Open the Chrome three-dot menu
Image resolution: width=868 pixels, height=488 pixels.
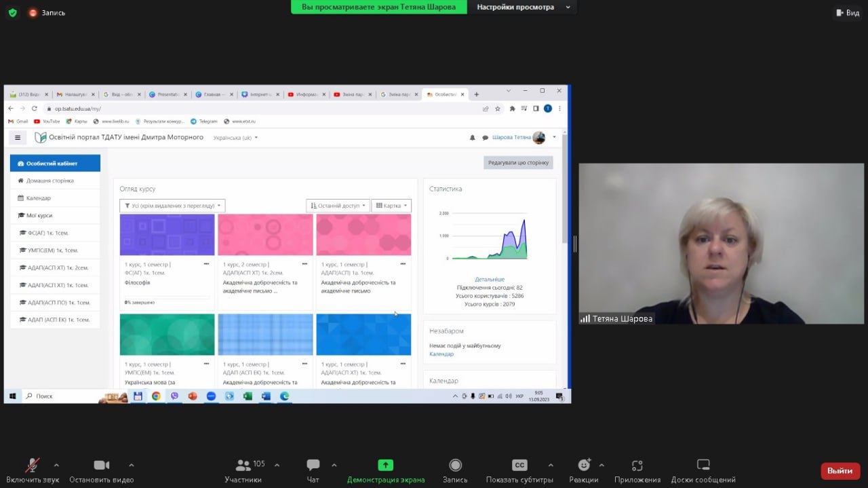click(x=559, y=109)
